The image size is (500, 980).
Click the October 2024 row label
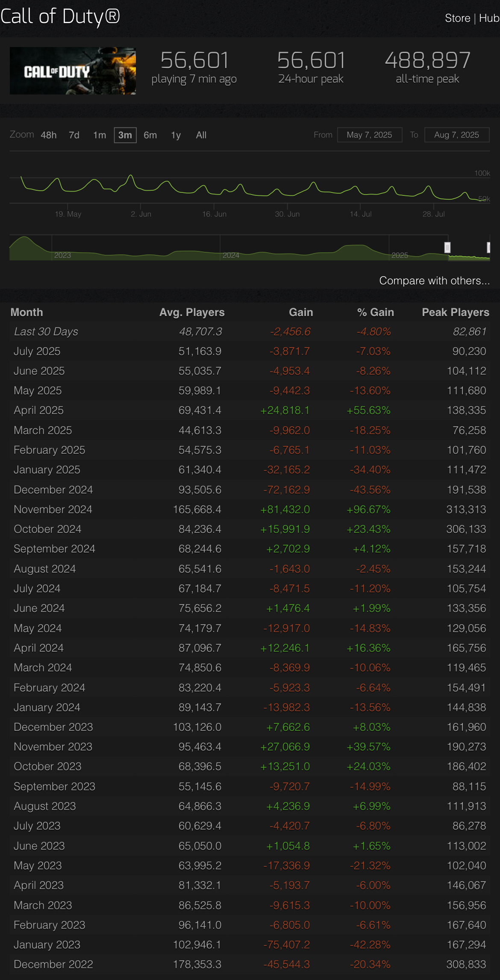click(47, 529)
